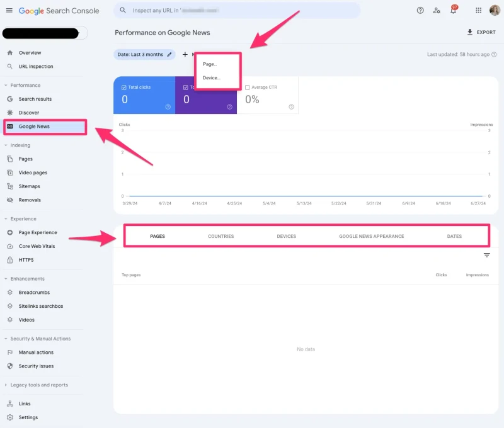Screen dimensions: 504x428
Task: Collapse the Indexing section
Action: click(x=6, y=145)
